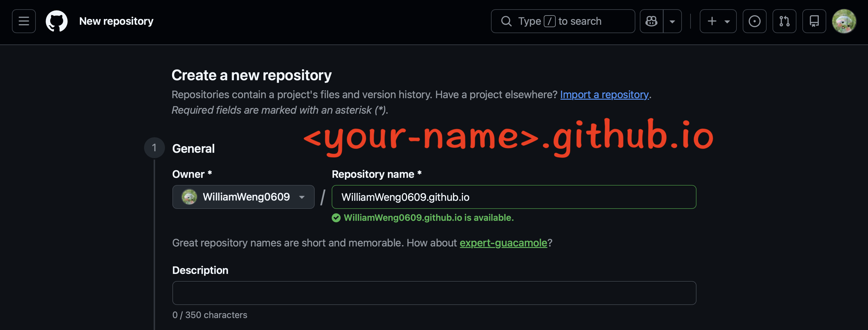Click the step 1 General marker
The height and width of the screenshot is (330, 868).
[x=154, y=148]
